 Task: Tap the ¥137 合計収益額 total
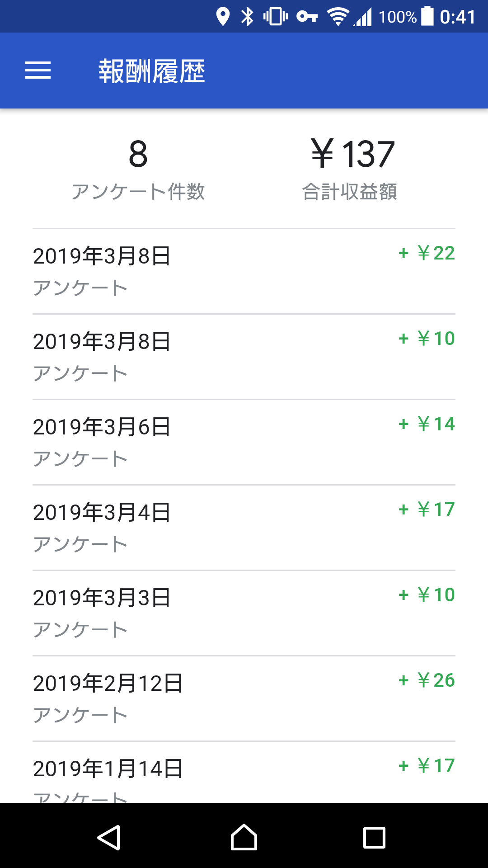click(352, 168)
